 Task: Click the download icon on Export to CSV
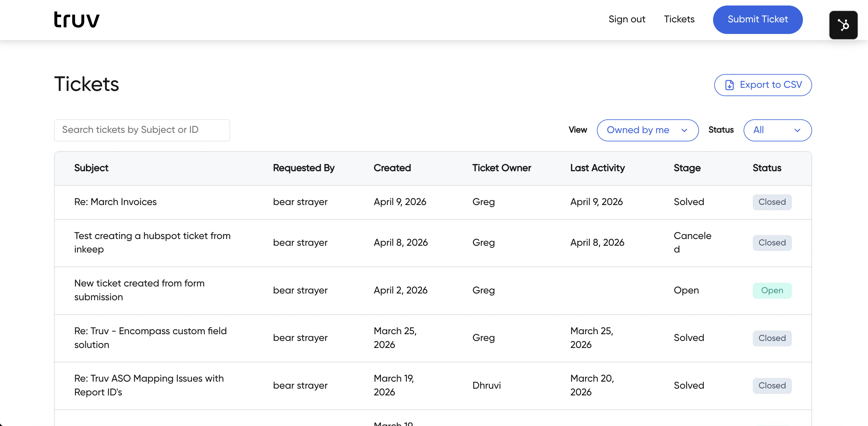(x=730, y=85)
